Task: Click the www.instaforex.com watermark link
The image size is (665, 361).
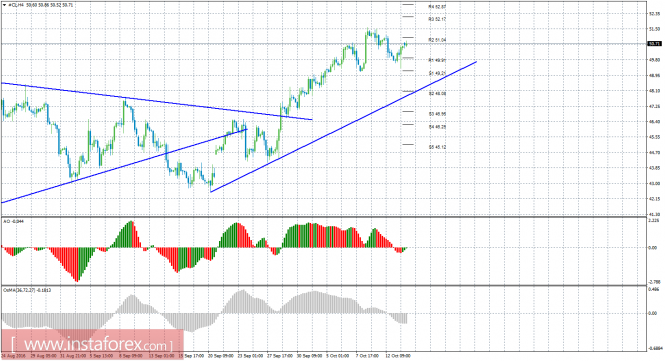Action: click(92, 343)
